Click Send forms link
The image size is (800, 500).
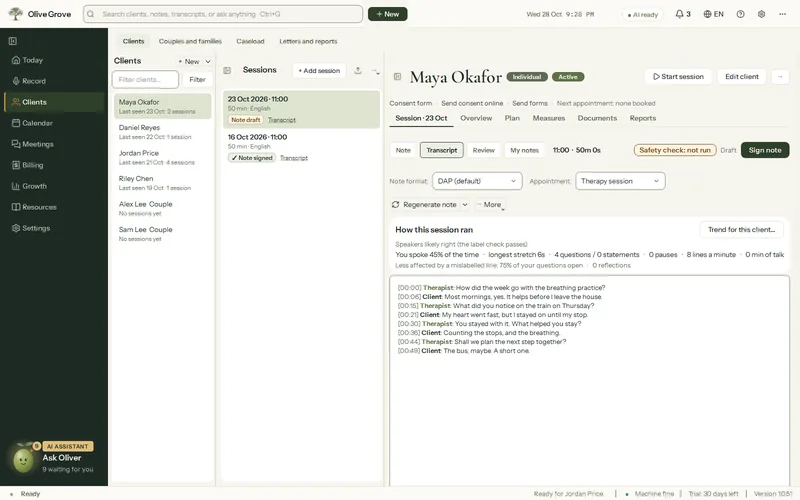coord(530,103)
